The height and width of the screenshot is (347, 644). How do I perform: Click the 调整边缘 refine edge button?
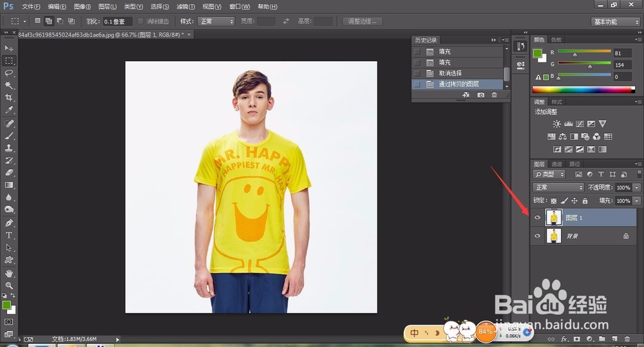(x=362, y=21)
